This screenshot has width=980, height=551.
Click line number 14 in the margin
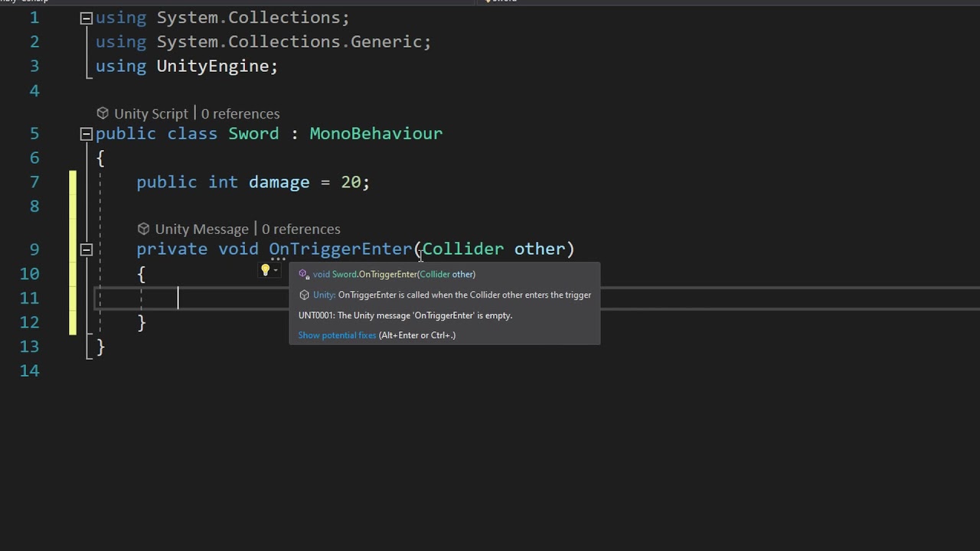(29, 370)
